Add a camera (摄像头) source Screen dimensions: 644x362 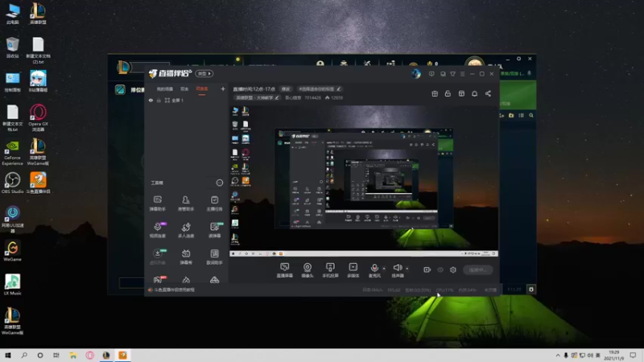308,270
